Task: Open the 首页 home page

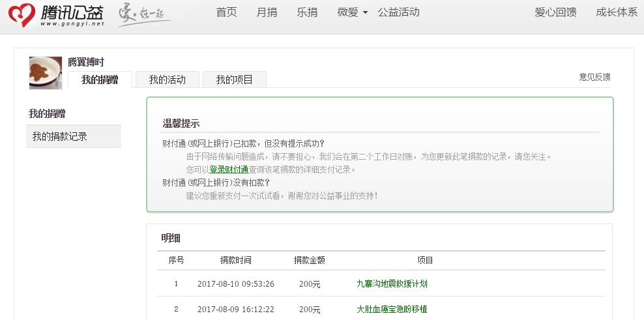Action: click(x=226, y=12)
